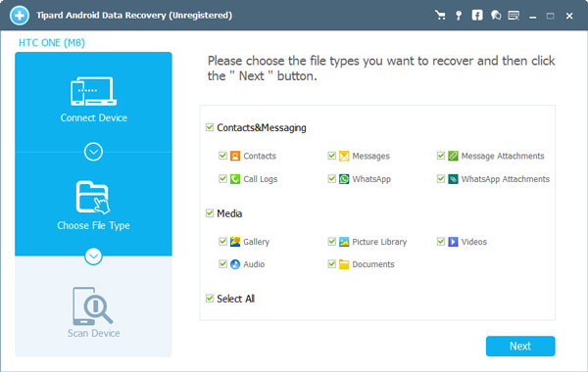Toggle the Contacts&Messaging group checkbox

pyautogui.click(x=210, y=127)
